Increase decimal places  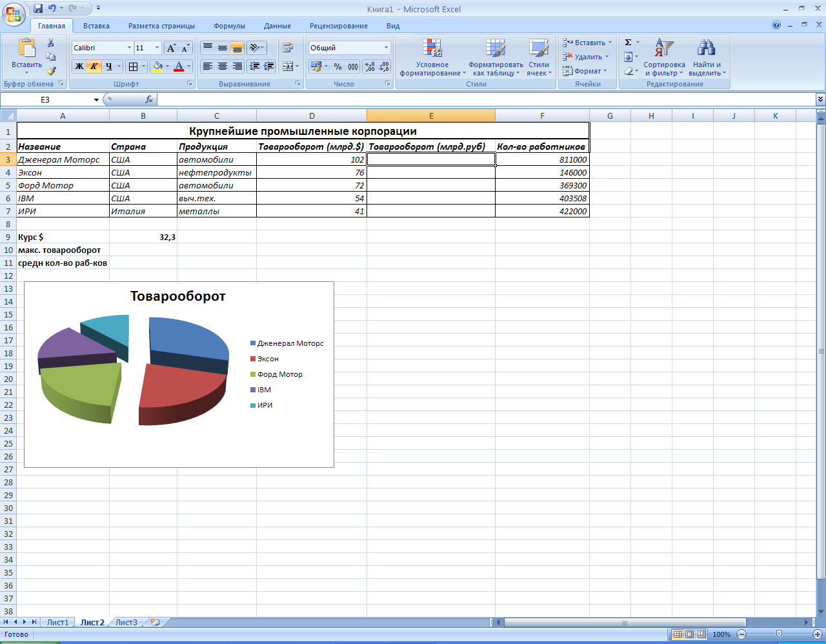coord(369,66)
